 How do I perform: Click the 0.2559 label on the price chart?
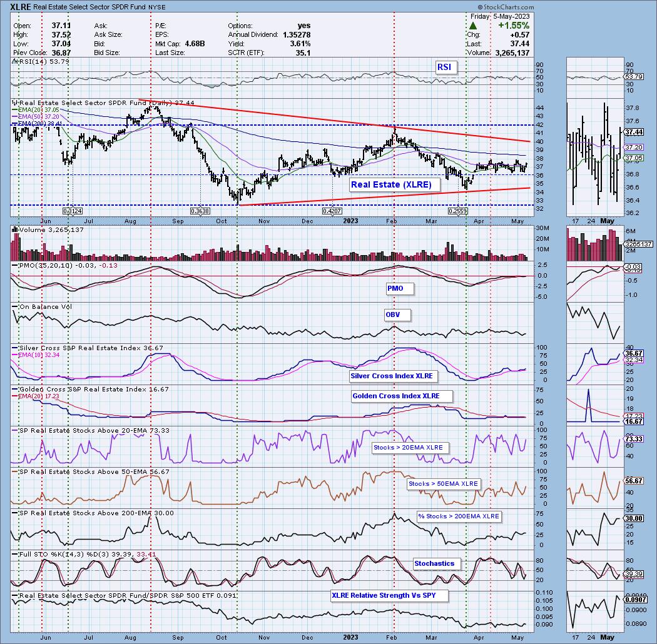(458, 211)
